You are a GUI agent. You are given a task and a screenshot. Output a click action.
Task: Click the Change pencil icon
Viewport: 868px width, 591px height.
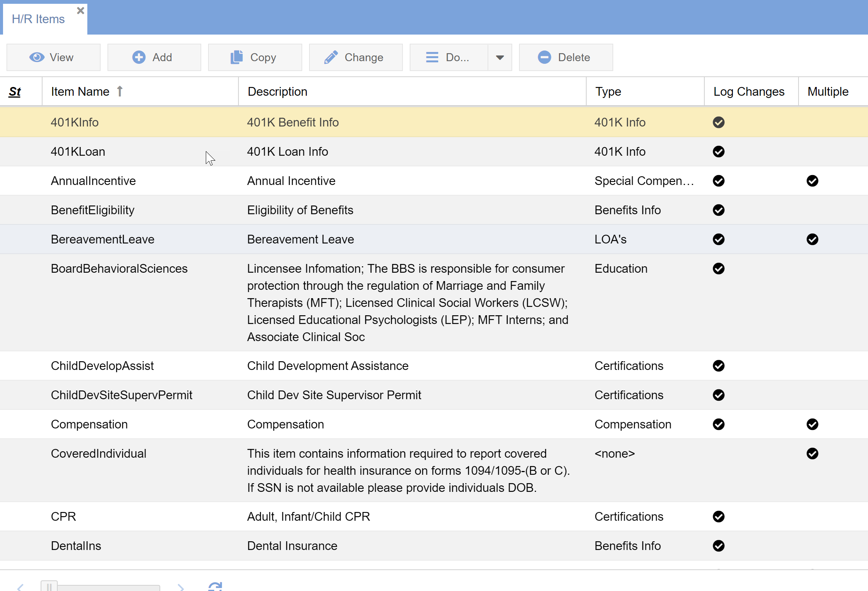click(331, 57)
